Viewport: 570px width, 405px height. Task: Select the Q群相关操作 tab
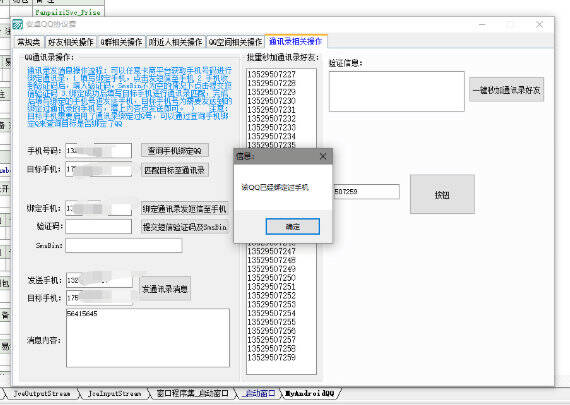click(121, 42)
